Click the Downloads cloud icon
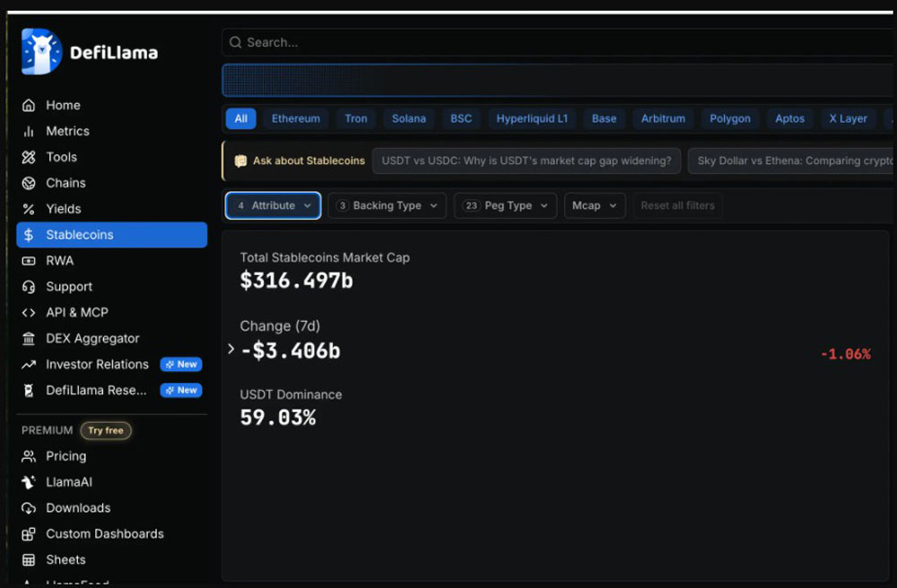897x588 pixels. 29,508
